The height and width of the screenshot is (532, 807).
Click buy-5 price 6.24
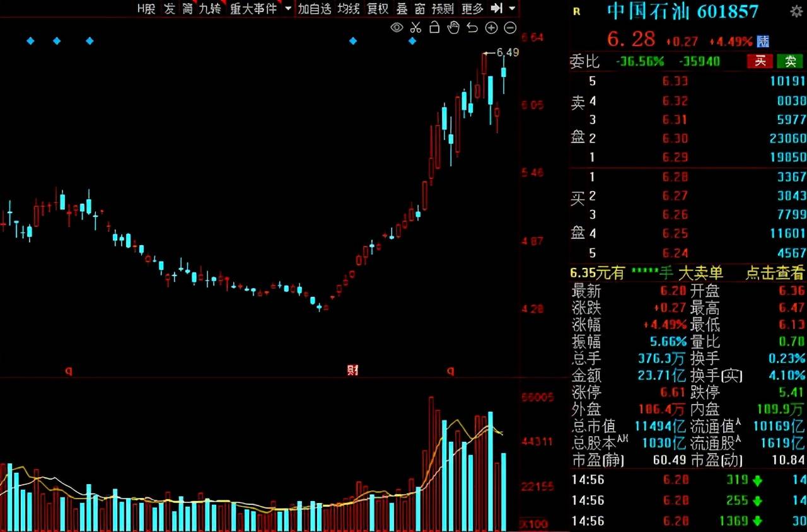point(675,253)
